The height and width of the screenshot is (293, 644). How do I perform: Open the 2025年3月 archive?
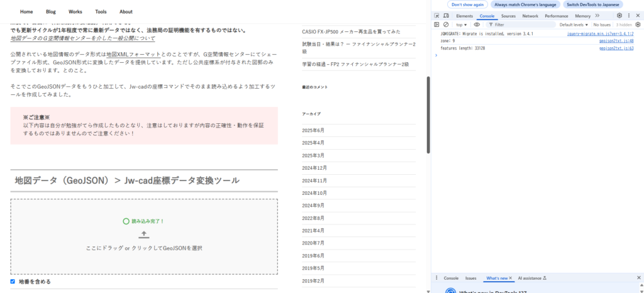click(x=313, y=155)
